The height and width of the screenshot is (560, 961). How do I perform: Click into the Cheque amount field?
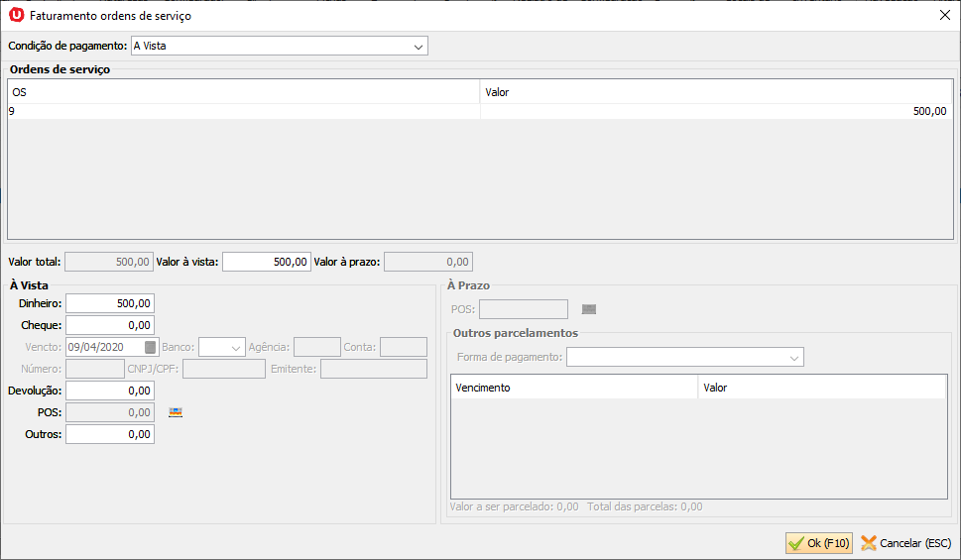tap(110, 325)
